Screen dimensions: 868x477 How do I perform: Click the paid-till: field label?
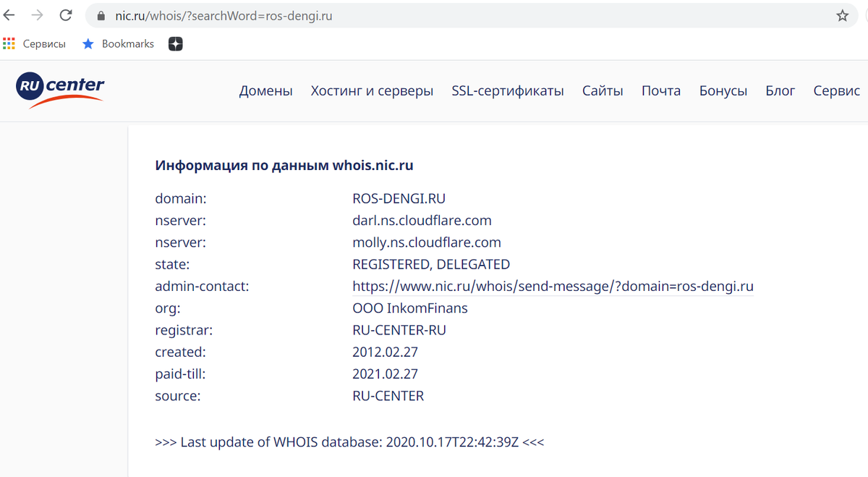pos(180,374)
